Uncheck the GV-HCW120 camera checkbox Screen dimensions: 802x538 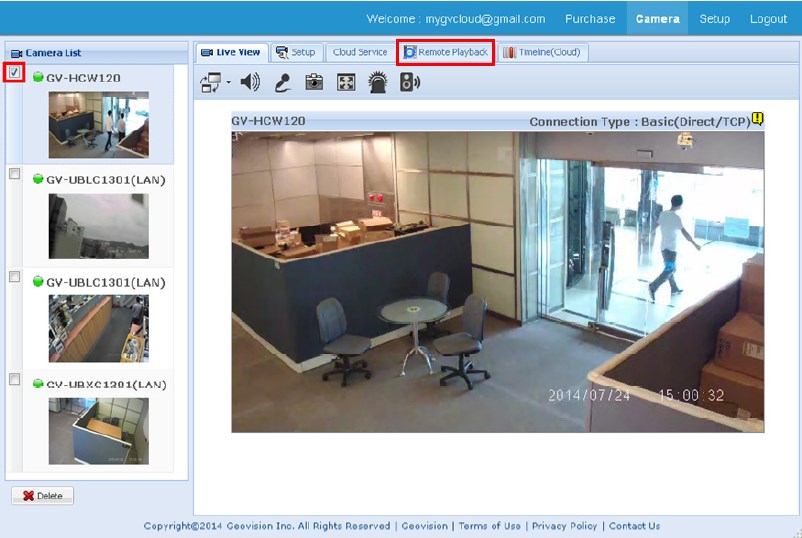click(x=14, y=72)
